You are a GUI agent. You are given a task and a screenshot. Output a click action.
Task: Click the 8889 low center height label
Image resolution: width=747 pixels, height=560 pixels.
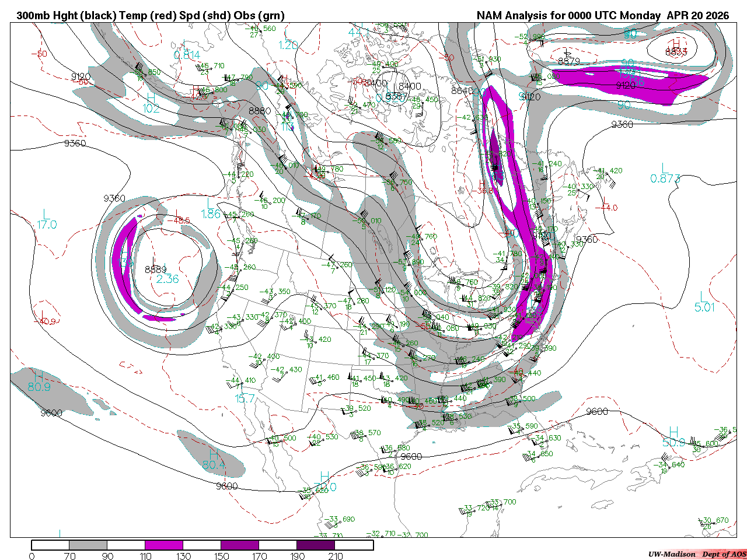pos(156,269)
